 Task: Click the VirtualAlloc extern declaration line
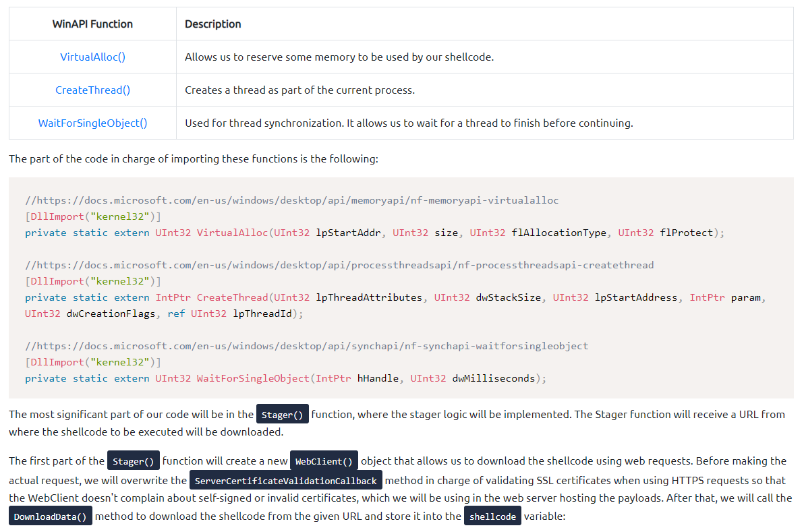tap(374, 233)
